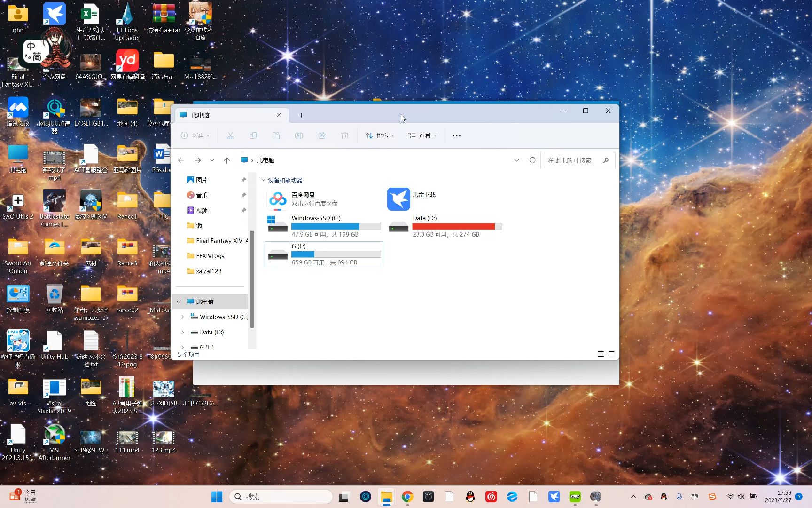This screenshot has width=812, height=508.
Task: Click the Task View taskbar button
Action: [344, 497]
